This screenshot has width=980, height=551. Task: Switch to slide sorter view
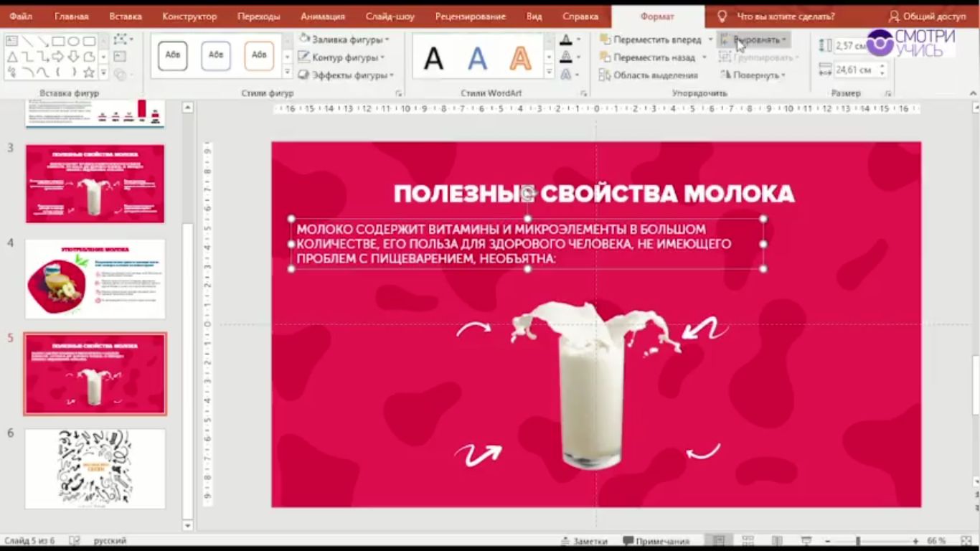click(748, 541)
